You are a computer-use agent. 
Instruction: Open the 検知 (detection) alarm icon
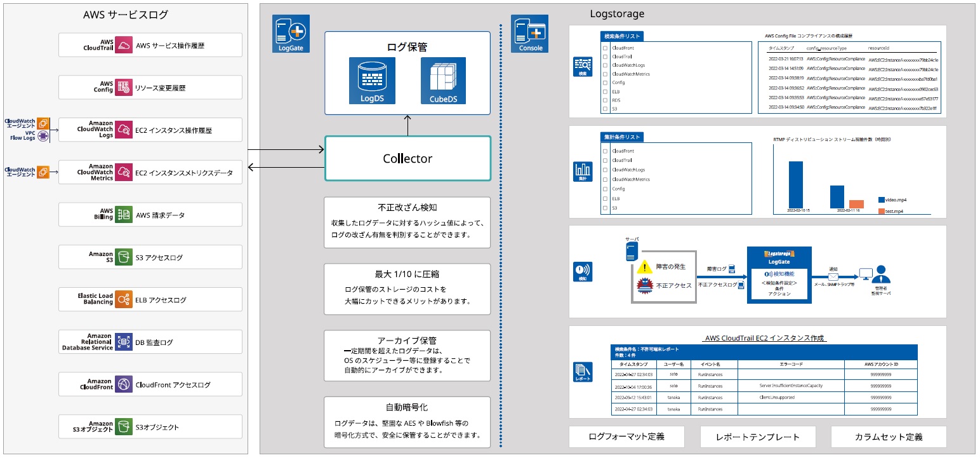pyautogui.click(x=583, y=271)
